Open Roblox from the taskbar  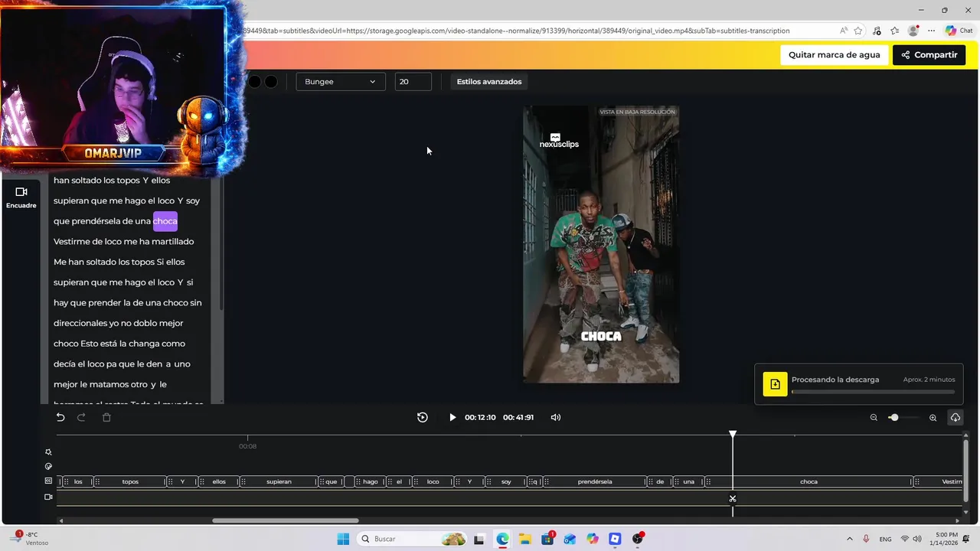(x=615, y=539)
